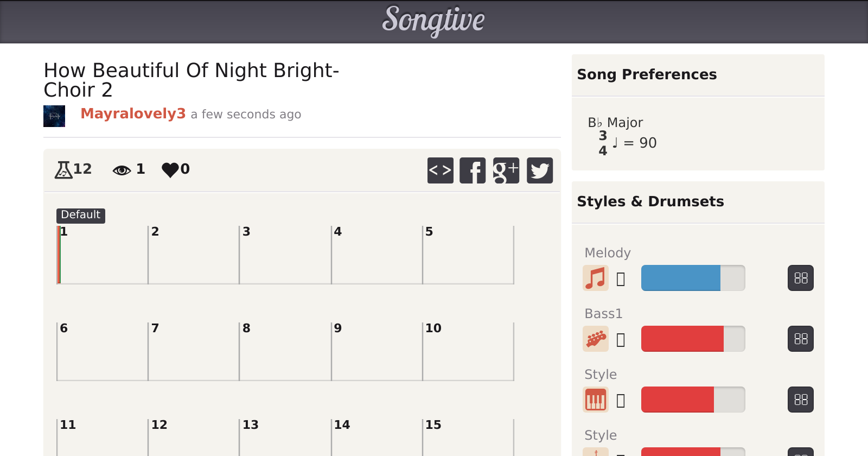Click the Melody music note icon
Screen dimensions: 868x456
[x=596, y=278]
